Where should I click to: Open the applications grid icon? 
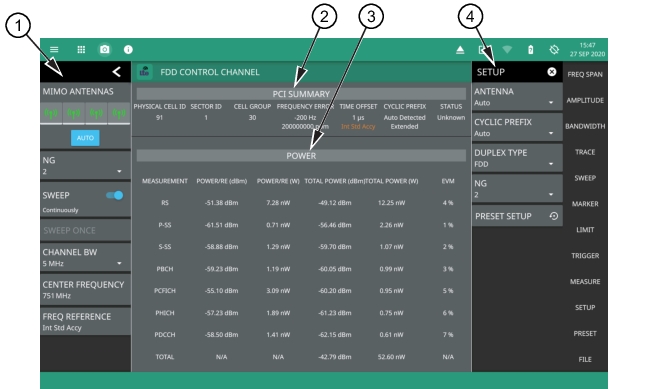[81, 50]
